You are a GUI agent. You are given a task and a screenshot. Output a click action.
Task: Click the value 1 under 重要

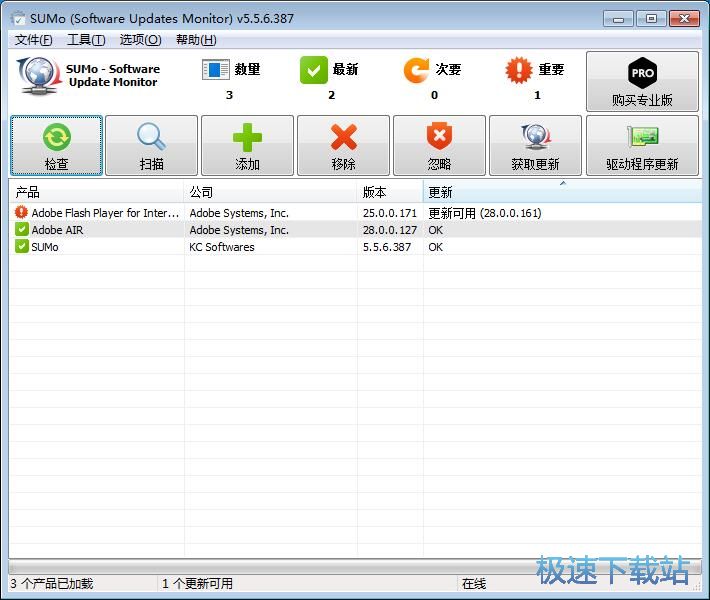537,95
